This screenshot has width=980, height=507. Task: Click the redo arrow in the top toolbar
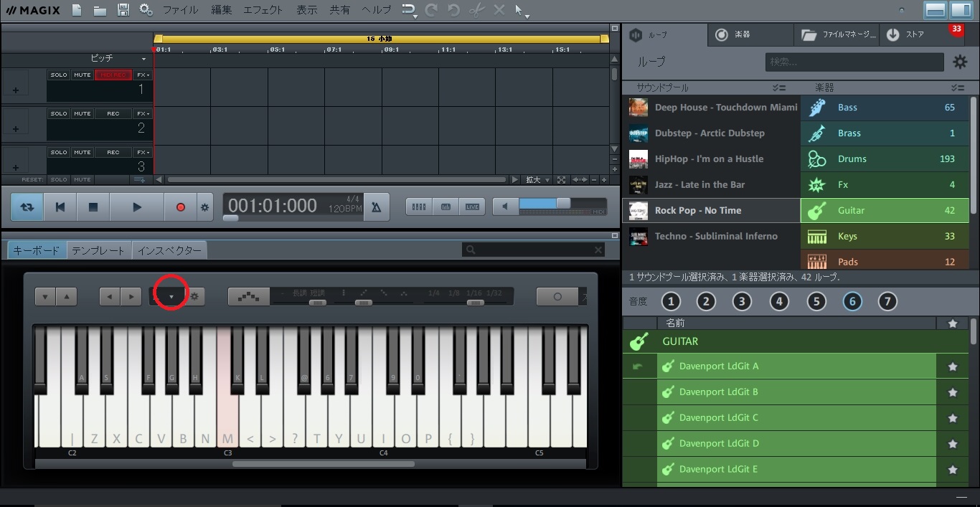tap(431, 10)
